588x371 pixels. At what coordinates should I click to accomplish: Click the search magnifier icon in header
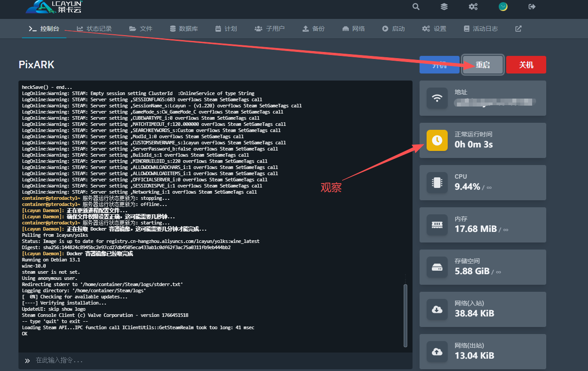(416, 7)
